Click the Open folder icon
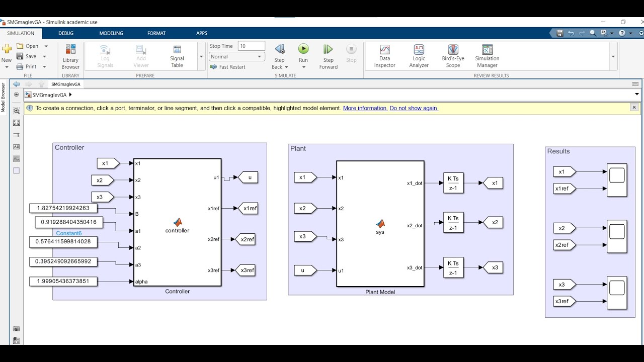 point(20,46)
